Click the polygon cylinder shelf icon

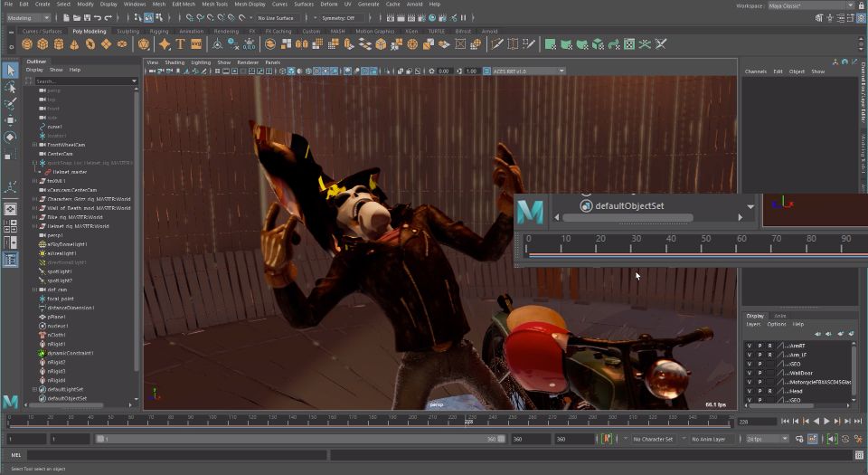(59, 43)
